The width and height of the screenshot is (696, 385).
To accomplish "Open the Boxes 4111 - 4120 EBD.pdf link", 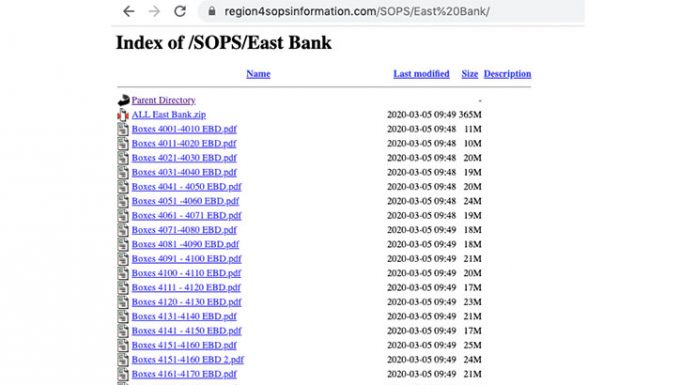I will pyautogui.click(x=186, y=288).
